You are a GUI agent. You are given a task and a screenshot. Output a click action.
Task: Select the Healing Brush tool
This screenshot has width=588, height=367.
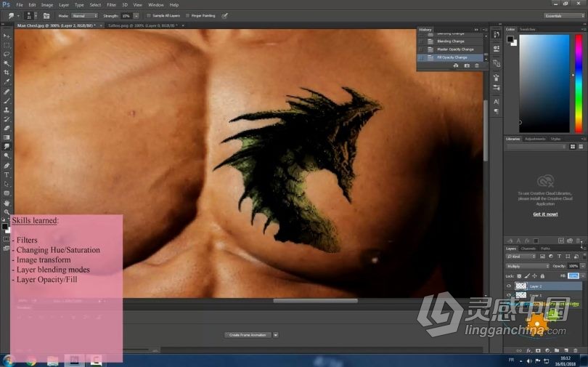coord(7,92)
